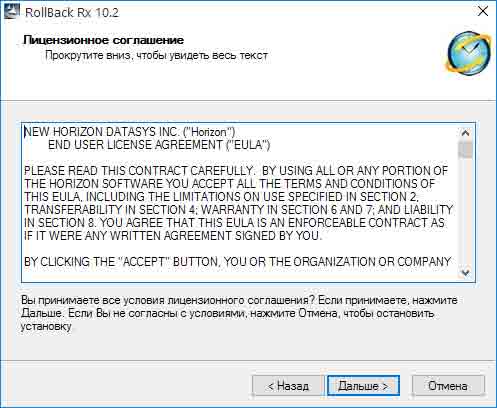
Task: Place cursor on END USER LICENSE AGREEMENT line
Action: (159, 145)
